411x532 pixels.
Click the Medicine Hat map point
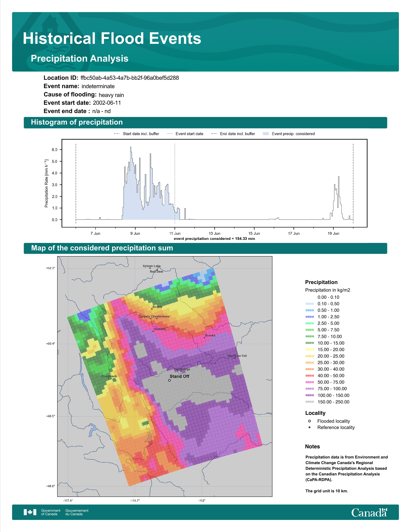coord(235,358)
